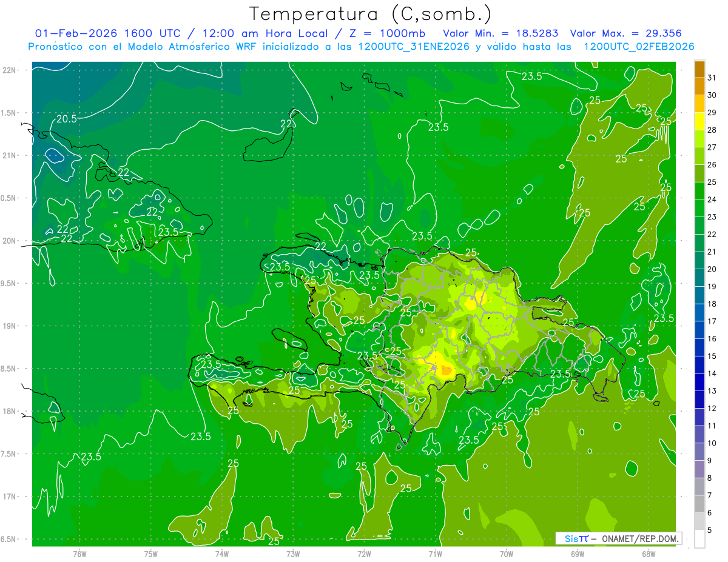Click the 71W longitude axis label
This screenshot has height=562, width=728.
pos(435,554)
